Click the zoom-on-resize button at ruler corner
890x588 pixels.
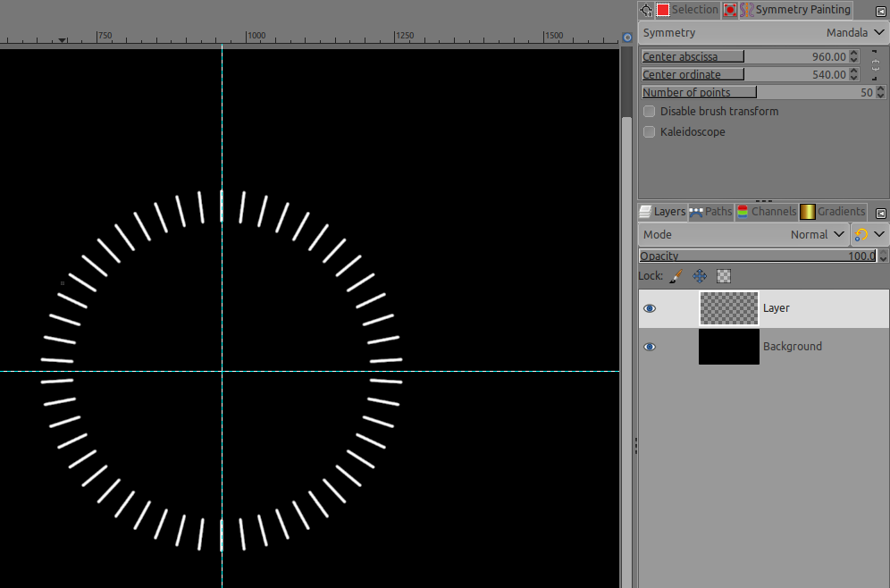627,37
